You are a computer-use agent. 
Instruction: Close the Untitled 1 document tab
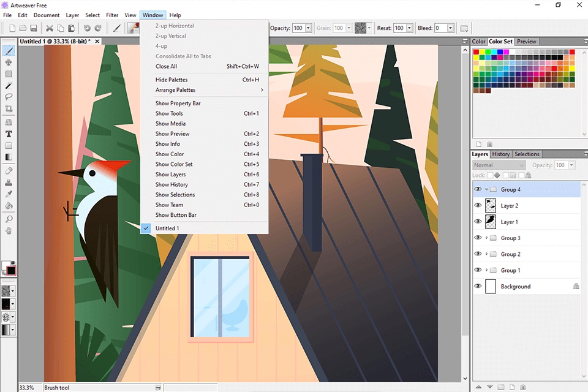point(97,41)
